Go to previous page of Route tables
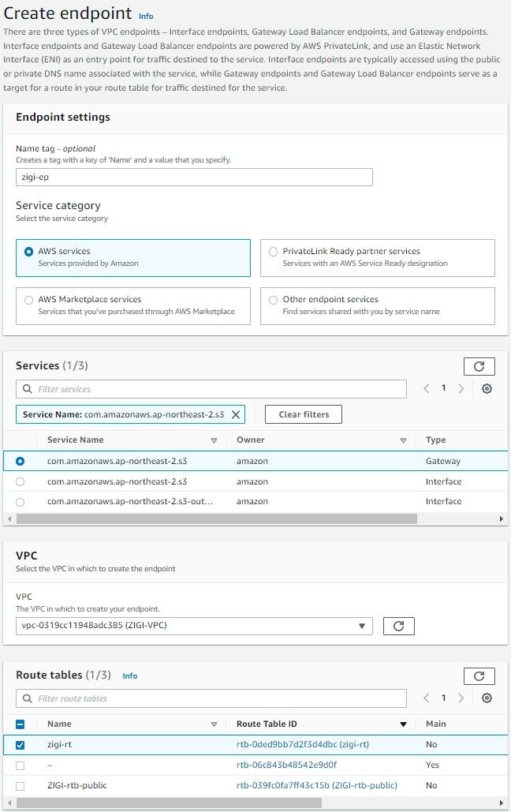The width and height of the screenshot is (511, 812). pyautogui.click(x=426, y=698)
